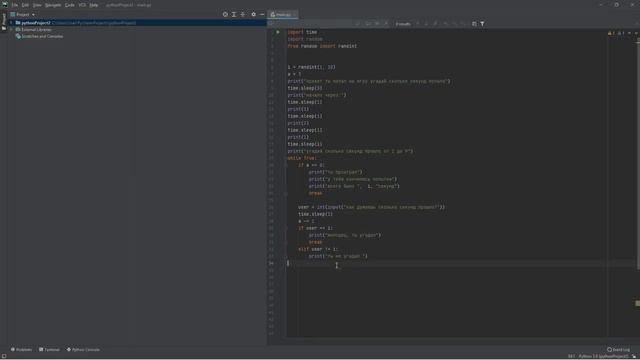Click the Collapse All icon in Project panel

click(x=242, y=14)
